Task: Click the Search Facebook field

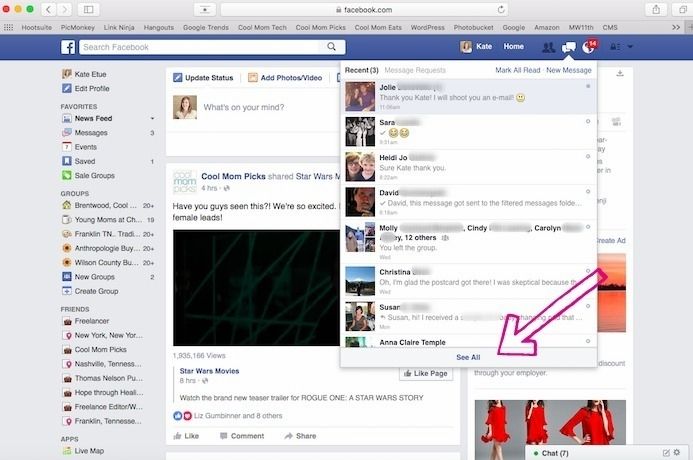Action: point(201,47)
